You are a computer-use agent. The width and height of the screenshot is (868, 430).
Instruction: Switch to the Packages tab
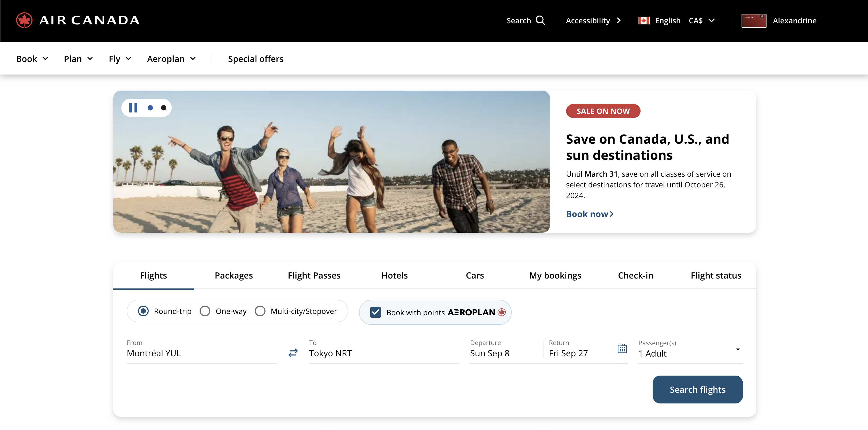click(234, 276)
